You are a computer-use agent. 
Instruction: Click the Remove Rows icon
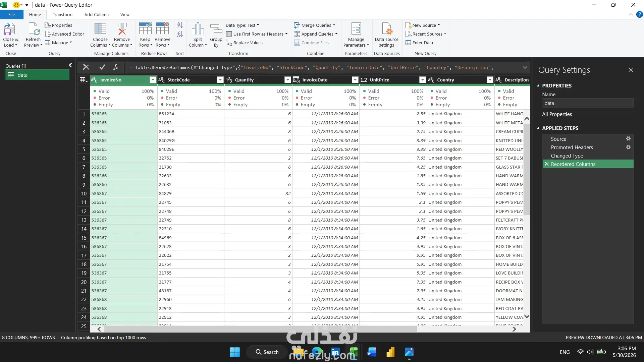[x=163, y=29]
